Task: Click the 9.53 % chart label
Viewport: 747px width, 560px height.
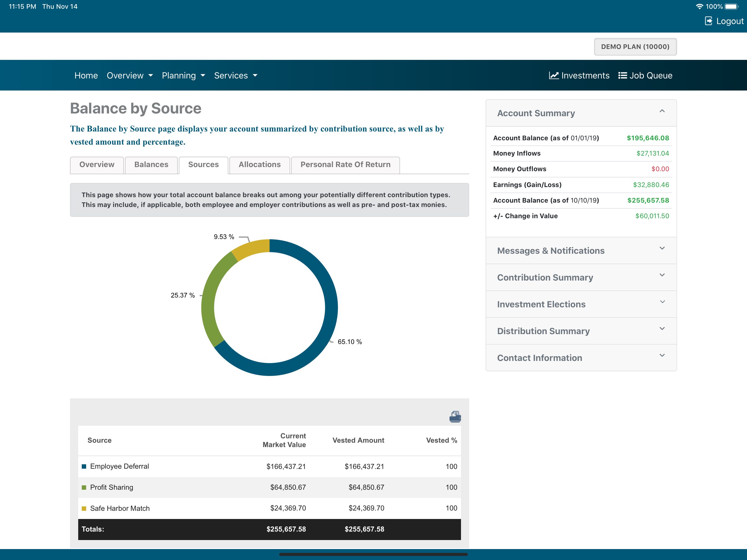Action: pyautogui.click(x=224, y=237)
